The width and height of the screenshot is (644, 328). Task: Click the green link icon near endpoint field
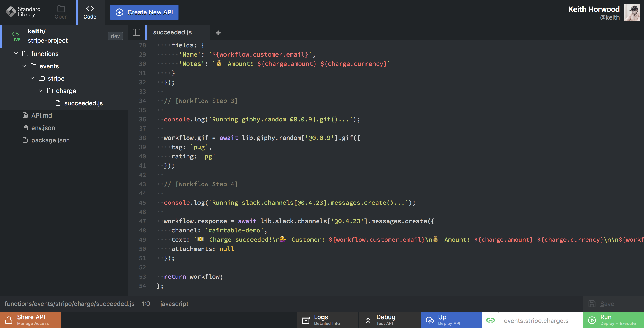pyautogui.click(x=490, y=320)
